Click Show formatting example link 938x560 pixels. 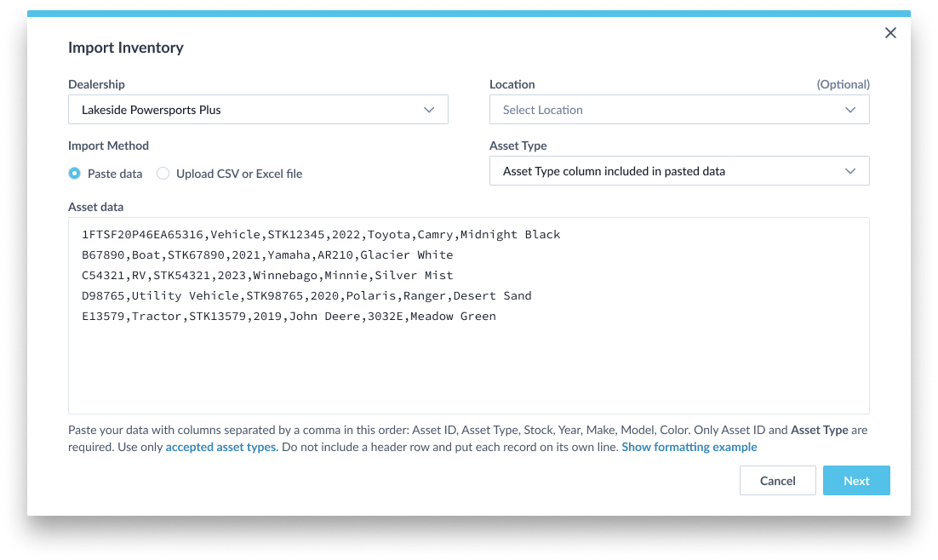click(689, 447)
